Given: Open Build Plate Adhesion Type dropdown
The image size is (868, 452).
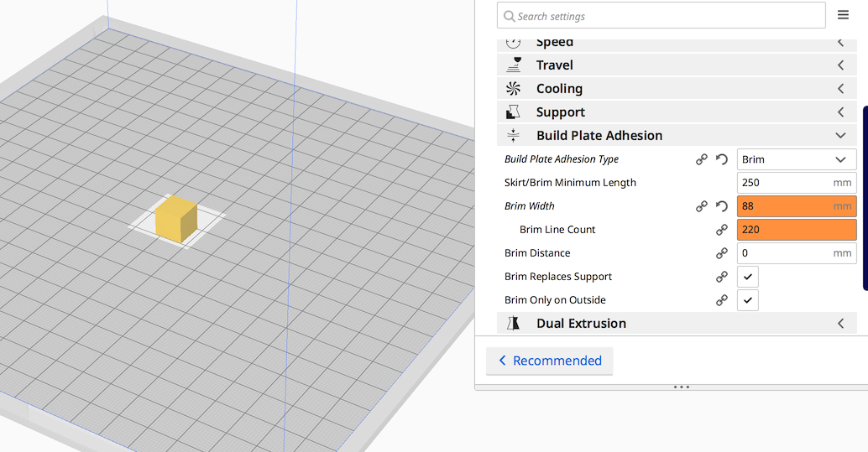Looking at the screenshot, I should tap(797, 159).
